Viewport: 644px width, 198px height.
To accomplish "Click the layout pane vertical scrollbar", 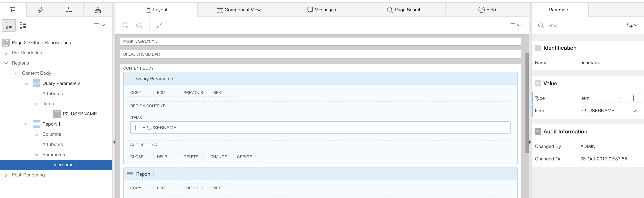I will (527, 102).
